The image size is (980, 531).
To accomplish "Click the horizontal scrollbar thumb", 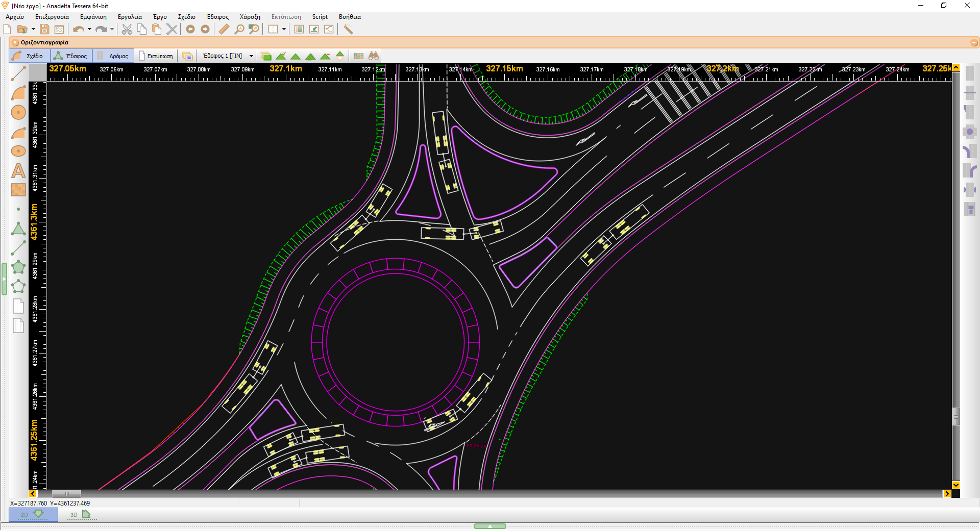I will pos(66,494).
